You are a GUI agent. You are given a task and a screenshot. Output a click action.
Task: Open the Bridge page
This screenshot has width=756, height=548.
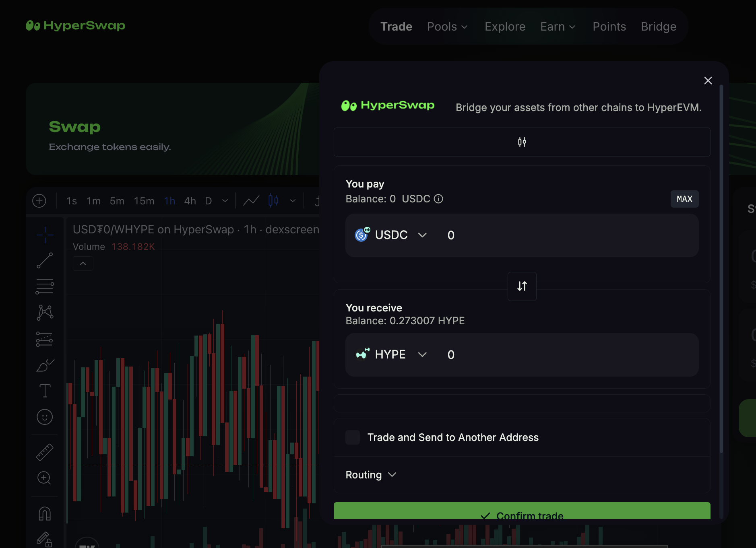pos(659,27)
